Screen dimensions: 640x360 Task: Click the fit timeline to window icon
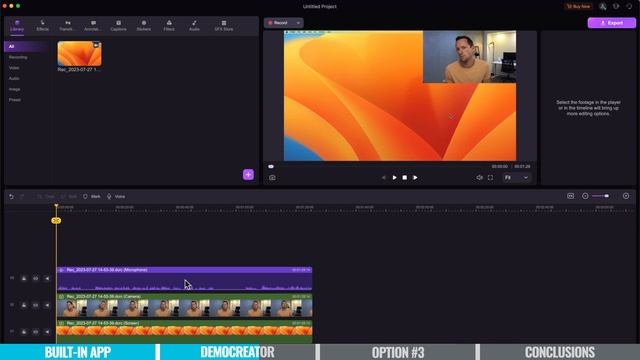coord(571,196)
